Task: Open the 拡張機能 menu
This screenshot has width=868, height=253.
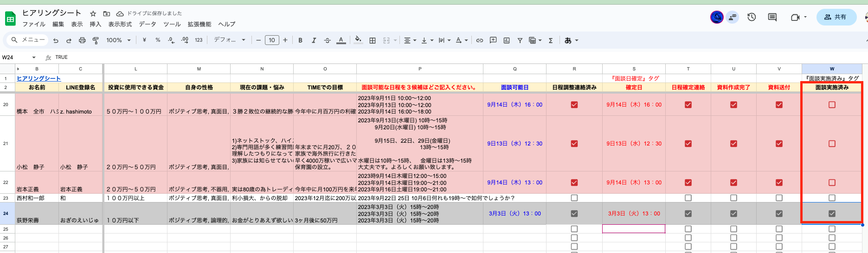Action: 199,24
